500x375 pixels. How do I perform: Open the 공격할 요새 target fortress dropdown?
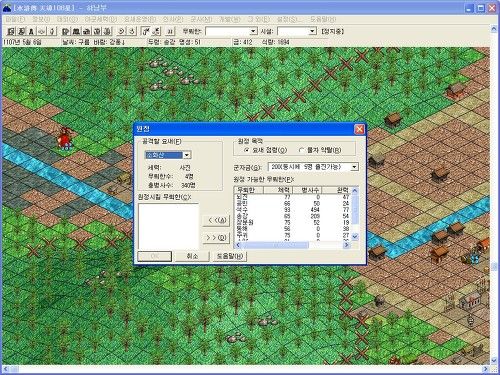[187, 155]
